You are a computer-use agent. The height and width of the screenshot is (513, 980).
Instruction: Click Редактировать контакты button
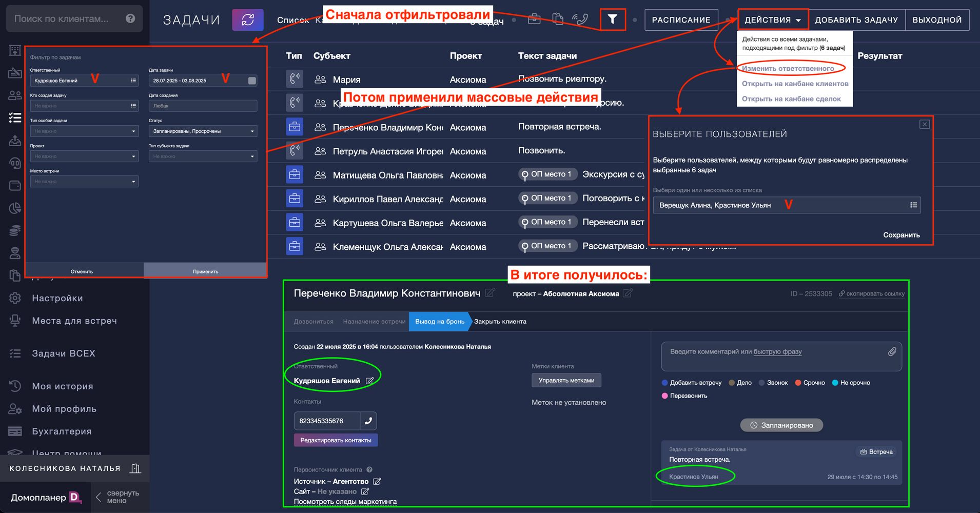pos(336,440)
